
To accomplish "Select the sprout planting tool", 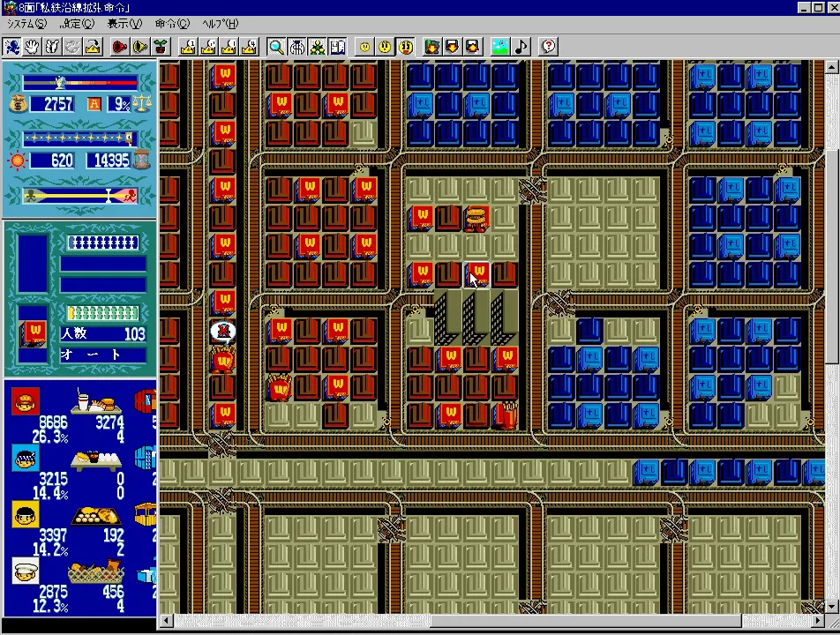I will pos(161,47).
